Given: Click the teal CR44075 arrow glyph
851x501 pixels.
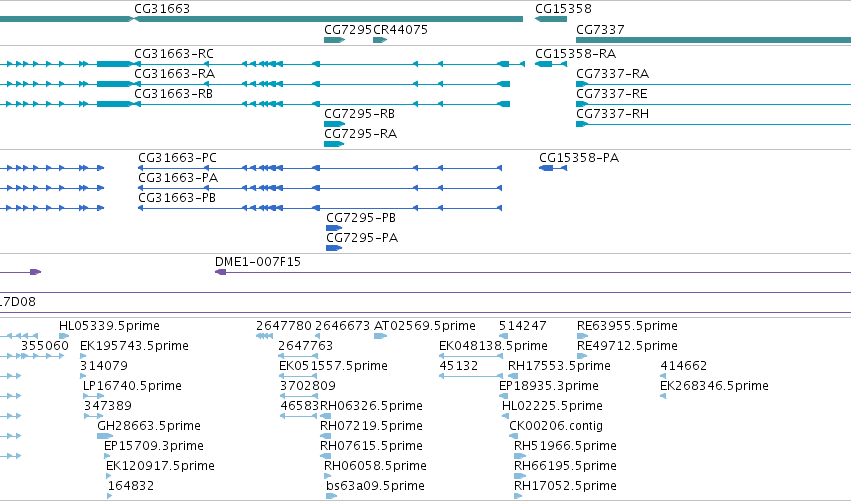Looking at the screenshot, I should pos(380,40).
